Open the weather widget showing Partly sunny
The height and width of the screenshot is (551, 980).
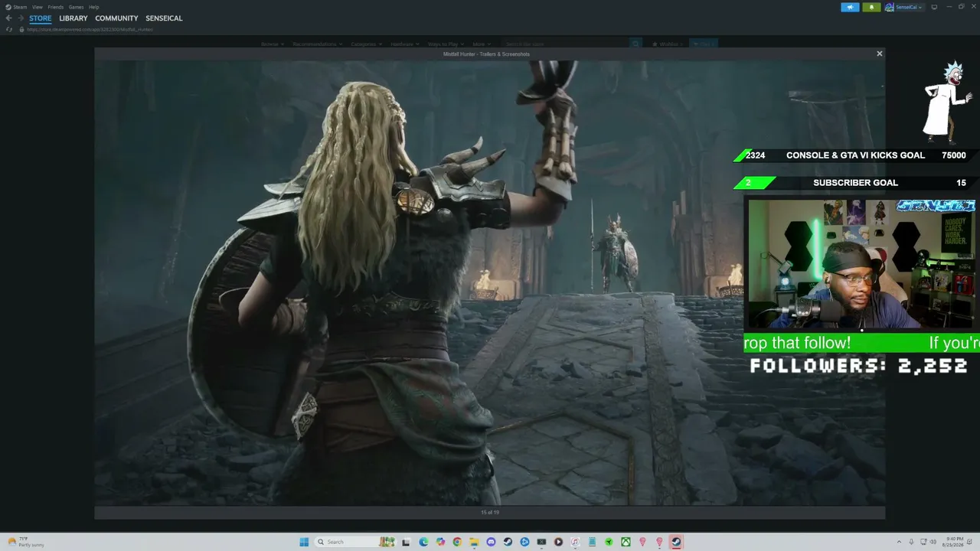[26, 542]
